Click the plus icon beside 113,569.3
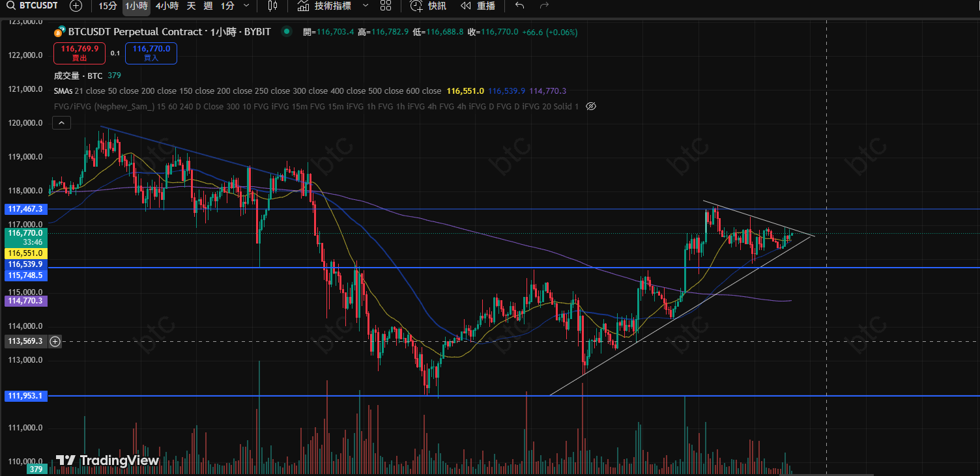 [55, 341]
